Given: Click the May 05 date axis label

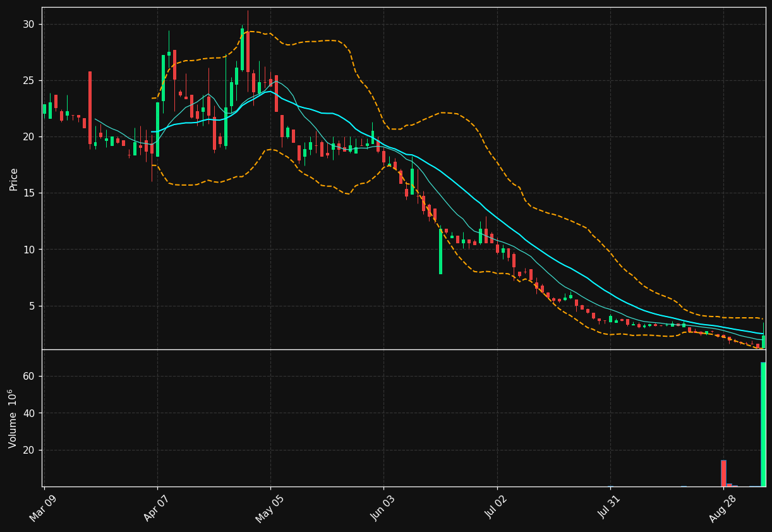Looking at the screenshot, I should tap(269, 508).
